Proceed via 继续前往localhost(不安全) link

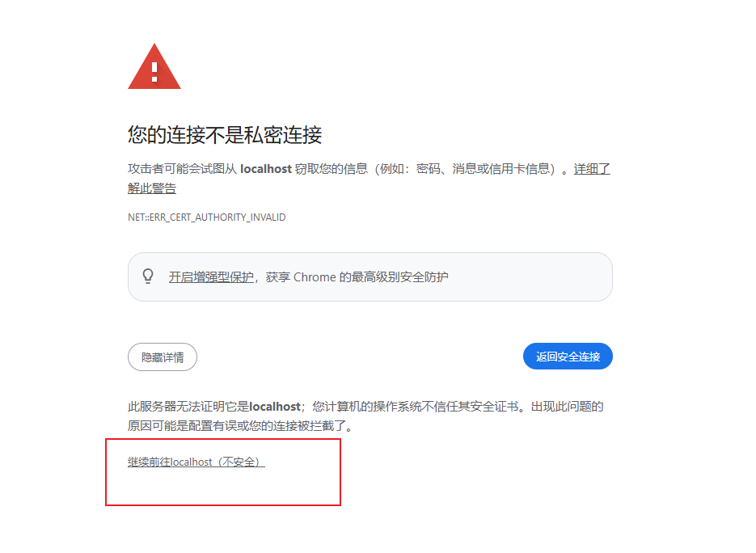pos(196,462)
